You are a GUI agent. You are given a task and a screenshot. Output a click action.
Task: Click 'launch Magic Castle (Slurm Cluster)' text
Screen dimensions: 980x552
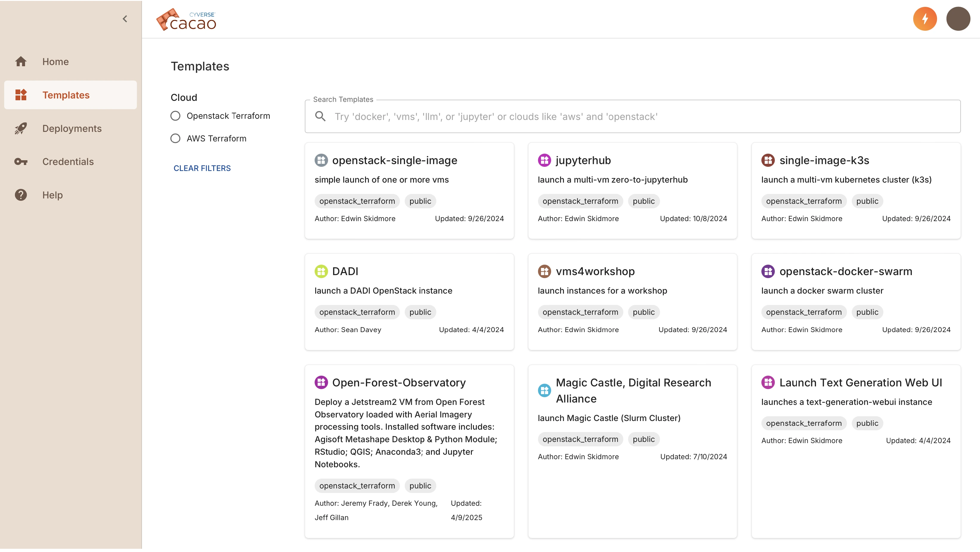point(609,418)
